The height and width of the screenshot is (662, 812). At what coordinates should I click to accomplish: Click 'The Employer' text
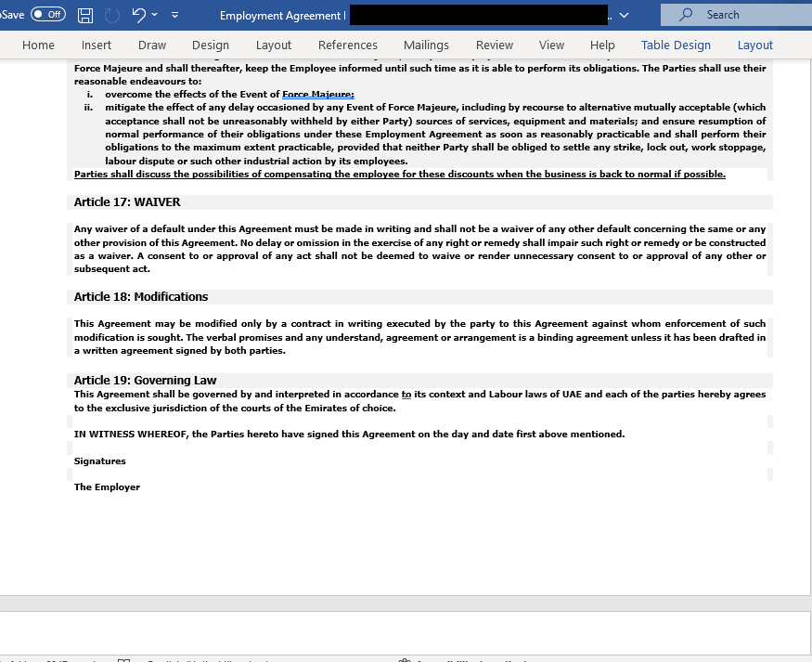tap(107, 487)
